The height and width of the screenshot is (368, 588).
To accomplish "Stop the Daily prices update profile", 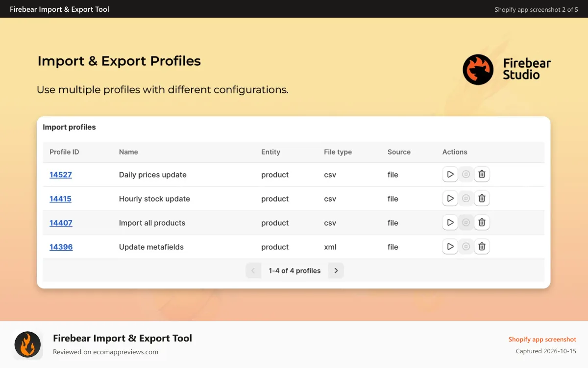I will (466, 174).
